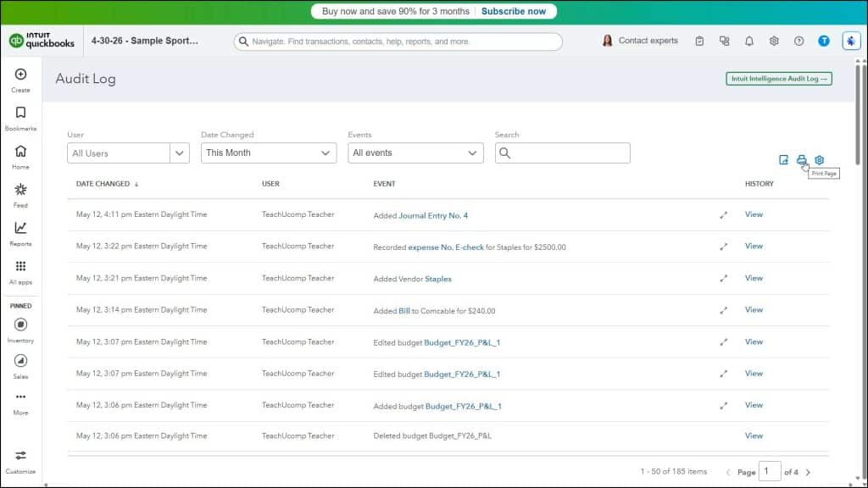The image size is (868, 488).
Task: View history for Added budget event
Action: pyautogui.click(x=754, y=405)
